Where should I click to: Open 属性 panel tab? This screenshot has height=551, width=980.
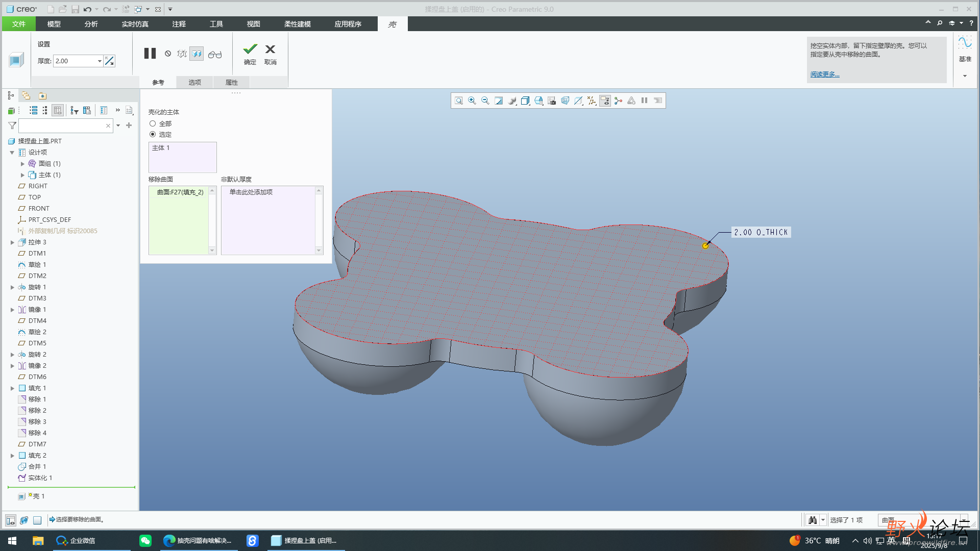coord(232,82)
